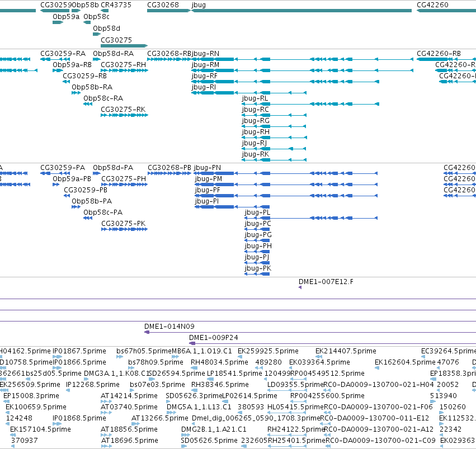Screen dimensions: 476x449
Task: Click EST label AT18856.5prime
Action: [129, 429]
